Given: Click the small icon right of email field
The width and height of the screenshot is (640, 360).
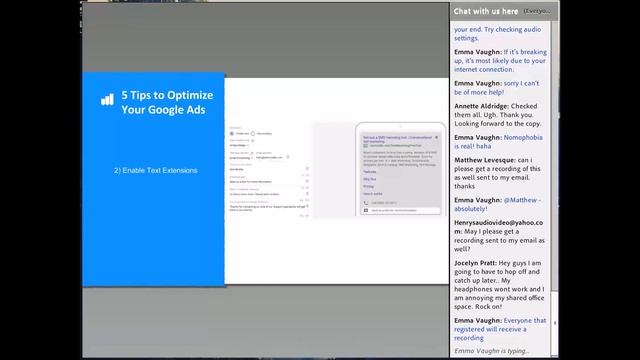Looking at the screenshot, I should pos(288,157).
